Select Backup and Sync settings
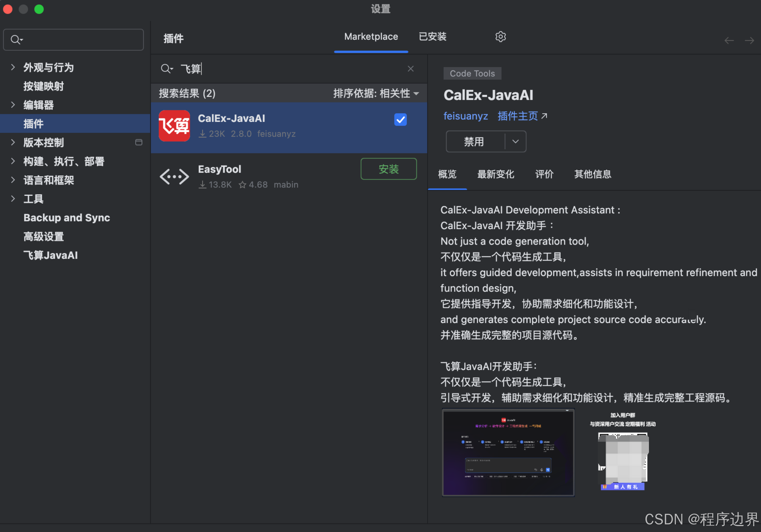The width and height of the screenshot is (761, 532). coord(67,218)
